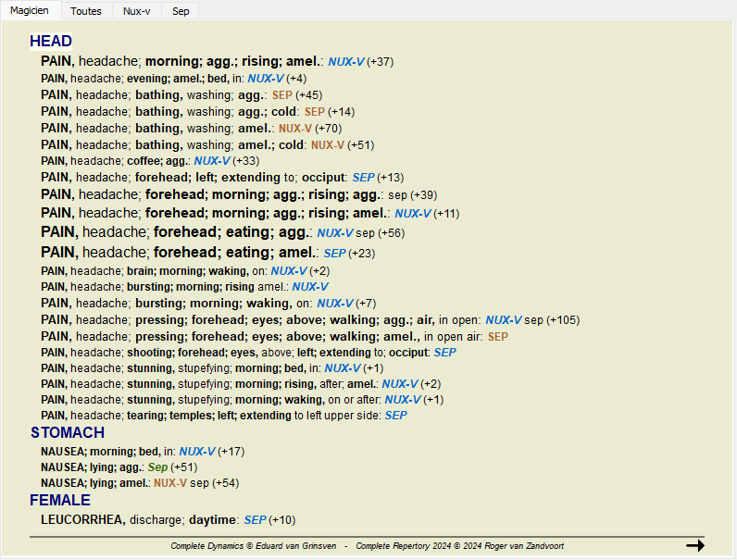The width and height of the screenshot is (737, 560).
Task: Click the STOMACH section heading
Action: [68, 432]
